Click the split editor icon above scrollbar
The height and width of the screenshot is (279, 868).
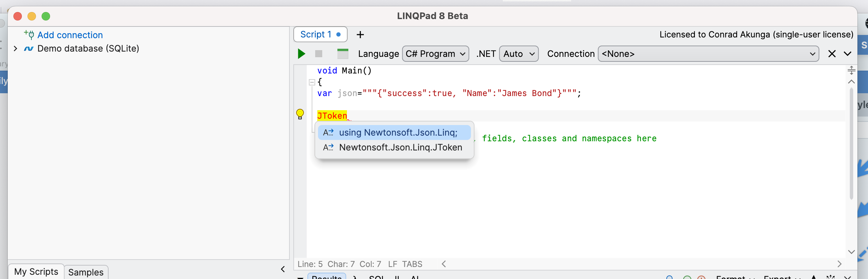tap(851, 70)
